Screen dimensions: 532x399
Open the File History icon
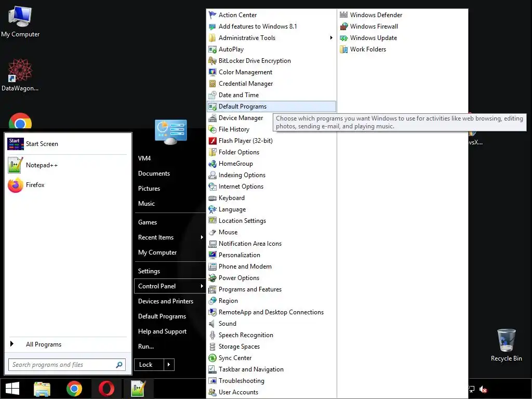(x=212, y=129)
